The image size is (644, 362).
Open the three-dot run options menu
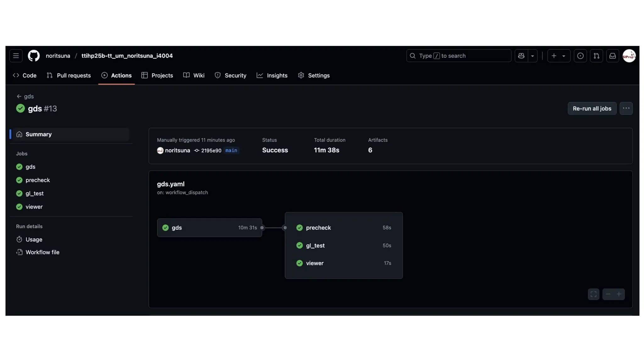[626, 108]
